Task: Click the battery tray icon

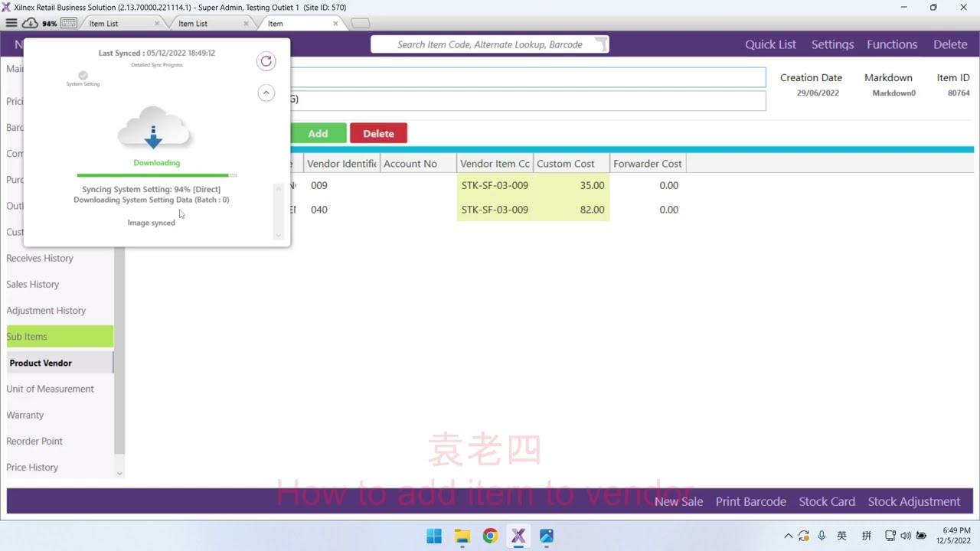Action: (x=921, y=536)
